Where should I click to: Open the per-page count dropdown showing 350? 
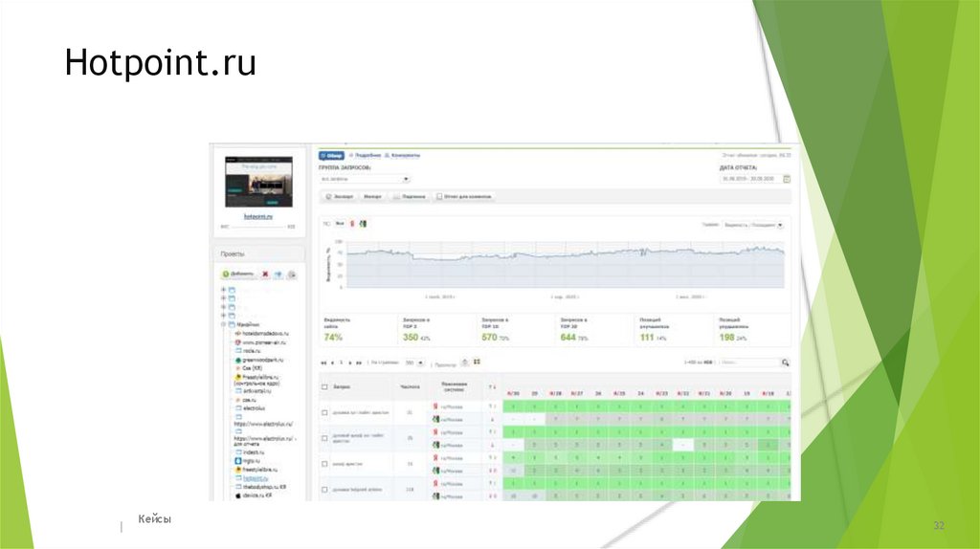pos(414,362)
